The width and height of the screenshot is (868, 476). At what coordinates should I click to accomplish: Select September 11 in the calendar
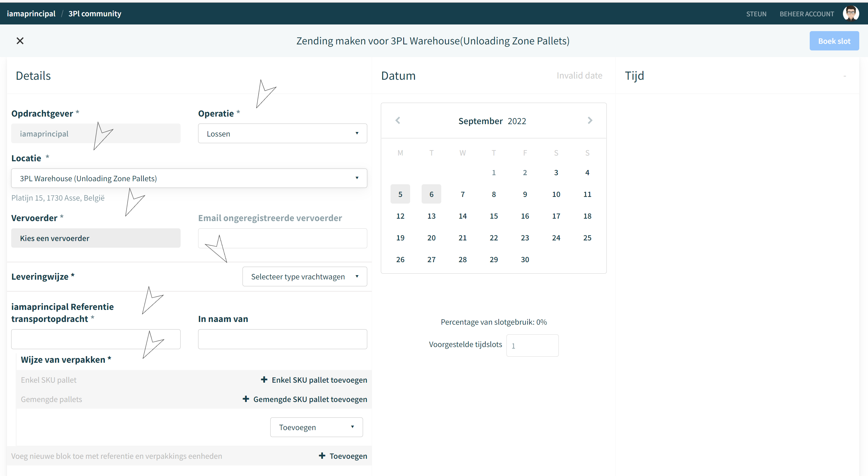pos(587,194)
